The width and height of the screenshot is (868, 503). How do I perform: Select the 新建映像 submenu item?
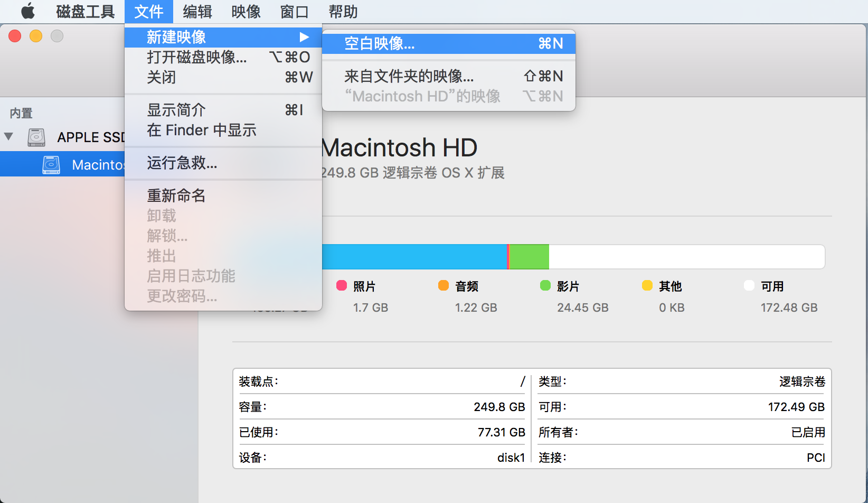(223, 37)
